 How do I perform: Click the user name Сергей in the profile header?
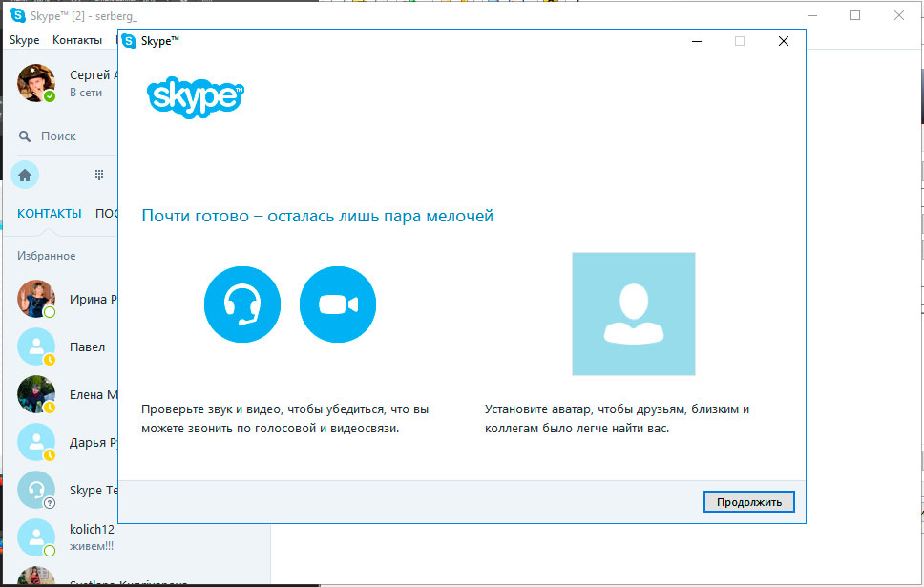(x=94, y=74)
